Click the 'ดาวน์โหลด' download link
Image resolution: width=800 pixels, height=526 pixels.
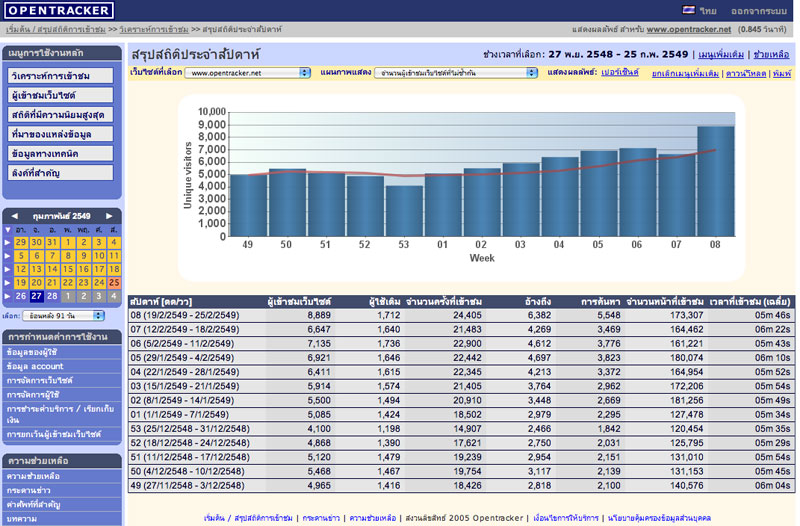pos(745,74)
